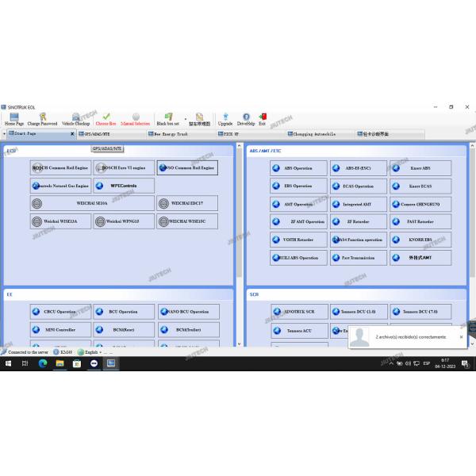Select the Chongqing Automobile tab

coord(312,134)
